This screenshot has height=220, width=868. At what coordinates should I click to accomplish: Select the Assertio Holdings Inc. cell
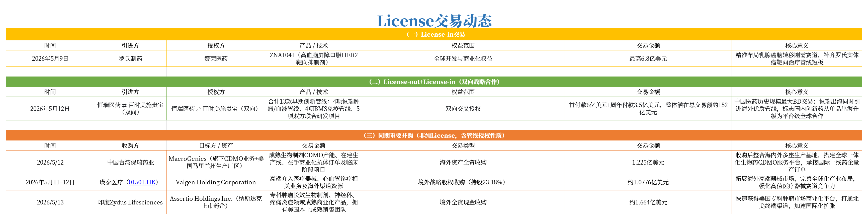(216, 202)
